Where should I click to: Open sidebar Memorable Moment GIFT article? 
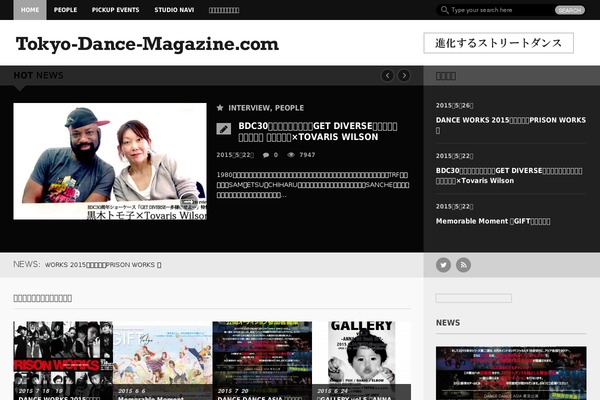[x=493, y=221]
